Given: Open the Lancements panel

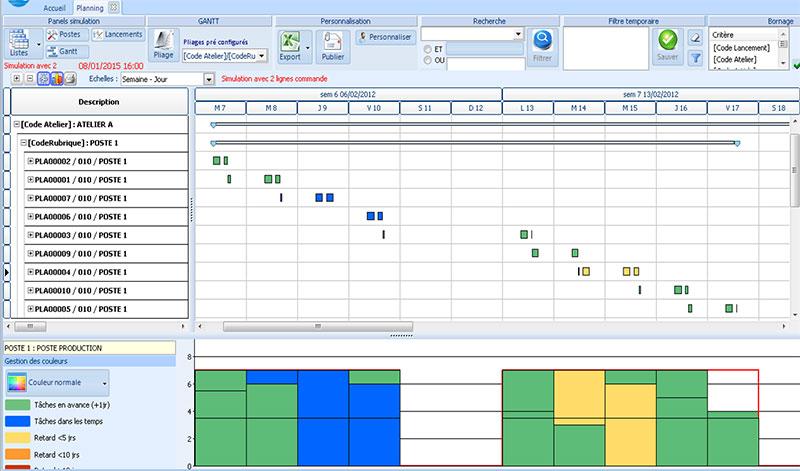Looking at the screenshot, I should pyautogui.click(x=118, y=35).
